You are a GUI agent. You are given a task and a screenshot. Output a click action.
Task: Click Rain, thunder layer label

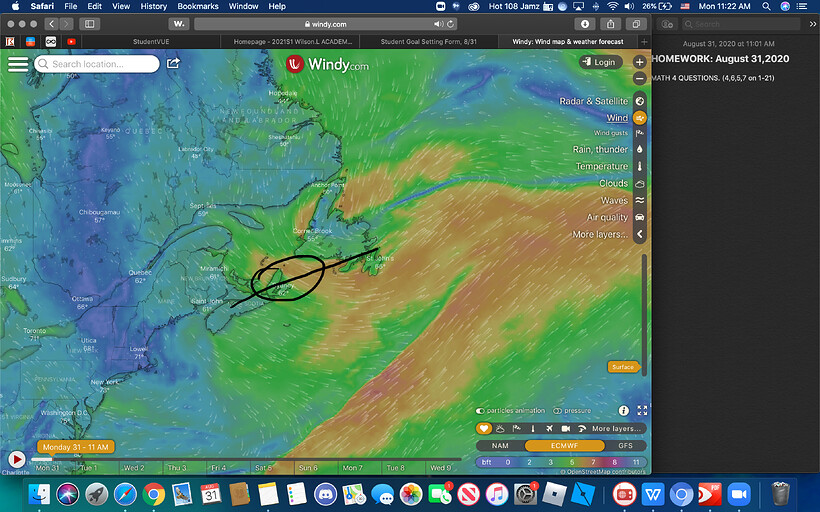point(600,149)
